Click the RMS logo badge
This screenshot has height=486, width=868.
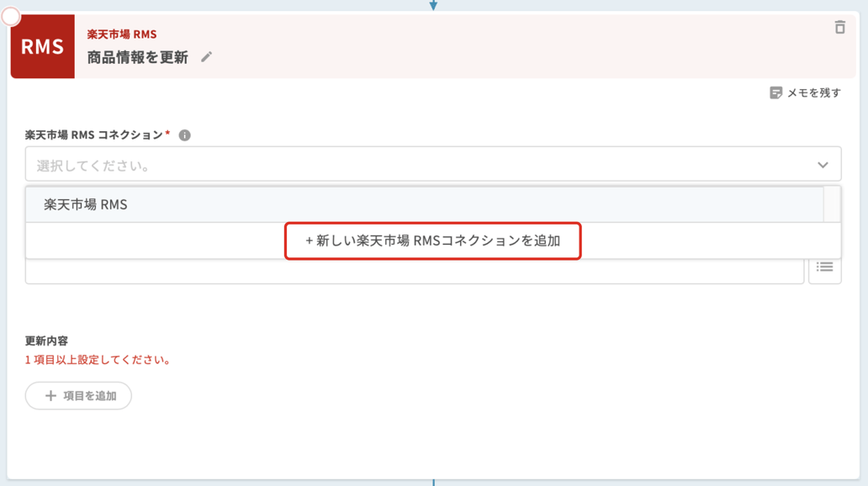[42, 47]
